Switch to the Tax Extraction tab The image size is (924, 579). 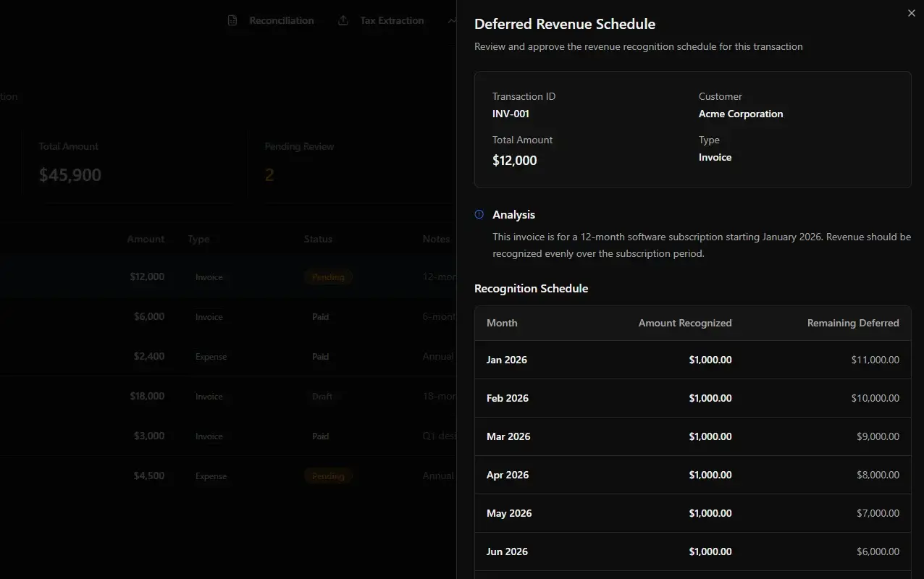pyautogui.click(x=392, y=20)
